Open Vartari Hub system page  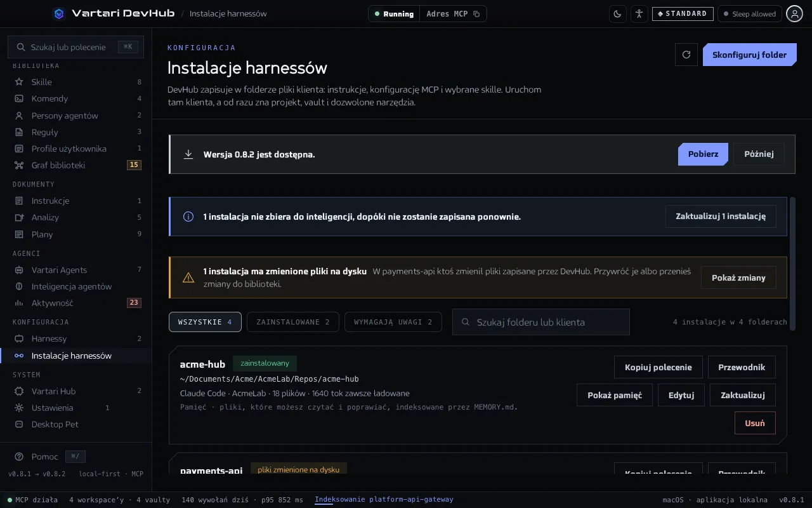(x=76, y=391)
